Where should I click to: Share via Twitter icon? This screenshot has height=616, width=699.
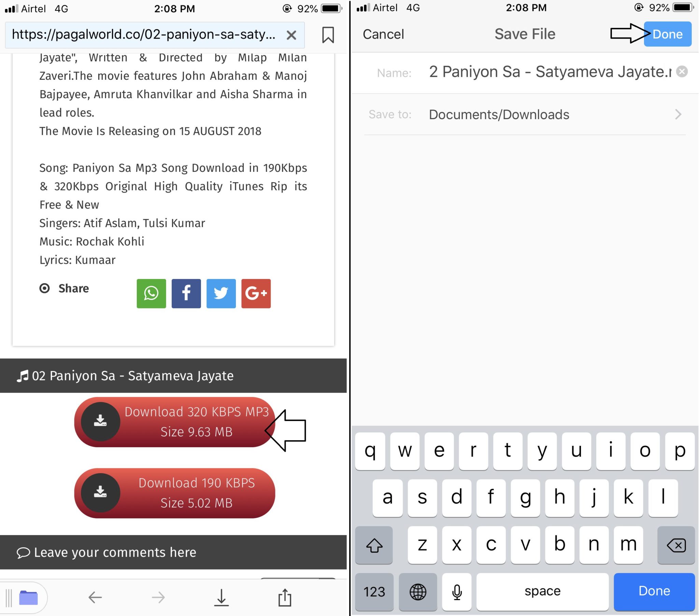click(221, 293)
